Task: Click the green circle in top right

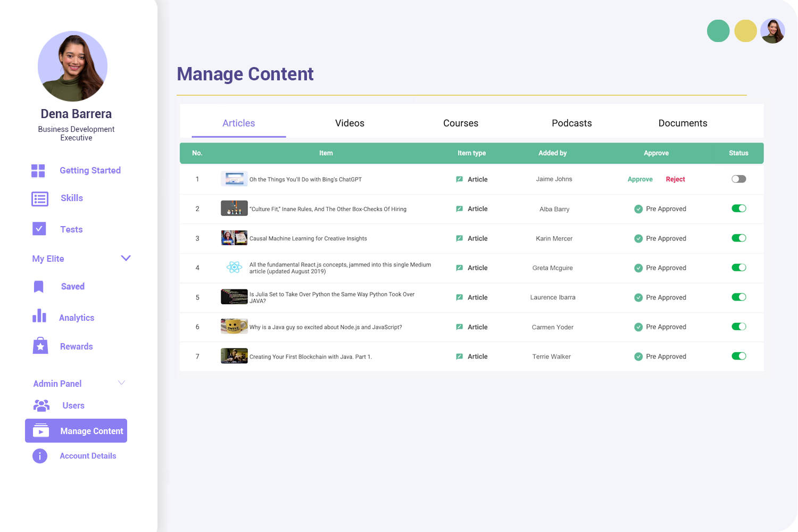Action: [718, 31]
